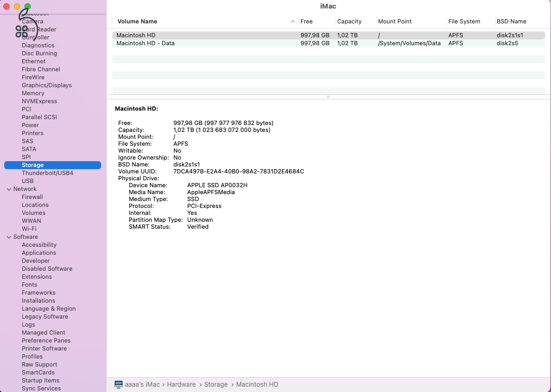Select Raw Support in the sidebar
Viewport: 551px width, 392px height.
tap(39, 364)
